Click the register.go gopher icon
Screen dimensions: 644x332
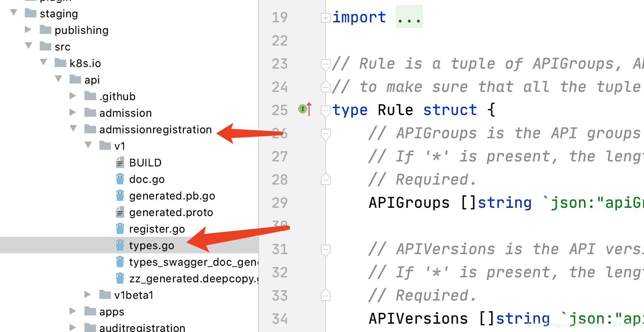(x=120, y=229)
